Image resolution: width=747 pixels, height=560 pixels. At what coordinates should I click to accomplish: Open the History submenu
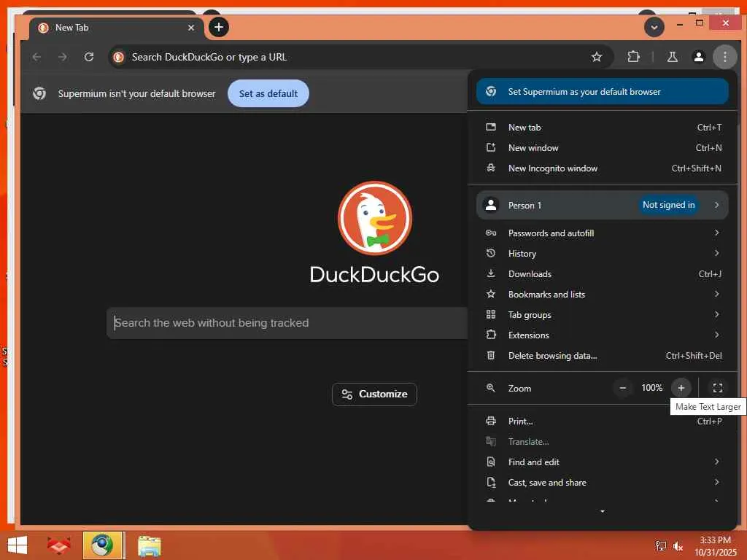point(602,253)
